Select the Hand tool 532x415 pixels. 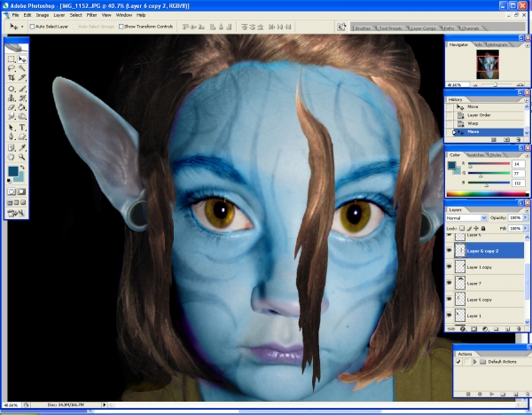(x=12, y=157)
